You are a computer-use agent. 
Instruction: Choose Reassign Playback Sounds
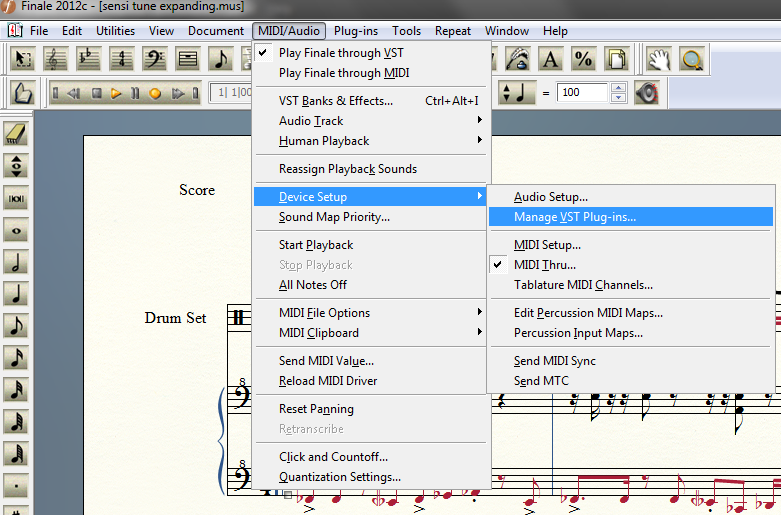click(x=371, y=169)
